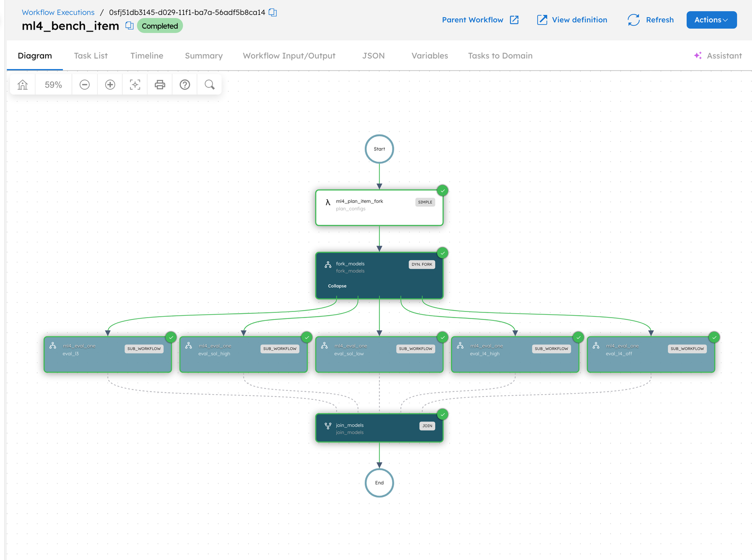The height and width of the screenshot is (560, 752).
Task: Click the JOIN badge on join_models
Action: pos(427,426)
